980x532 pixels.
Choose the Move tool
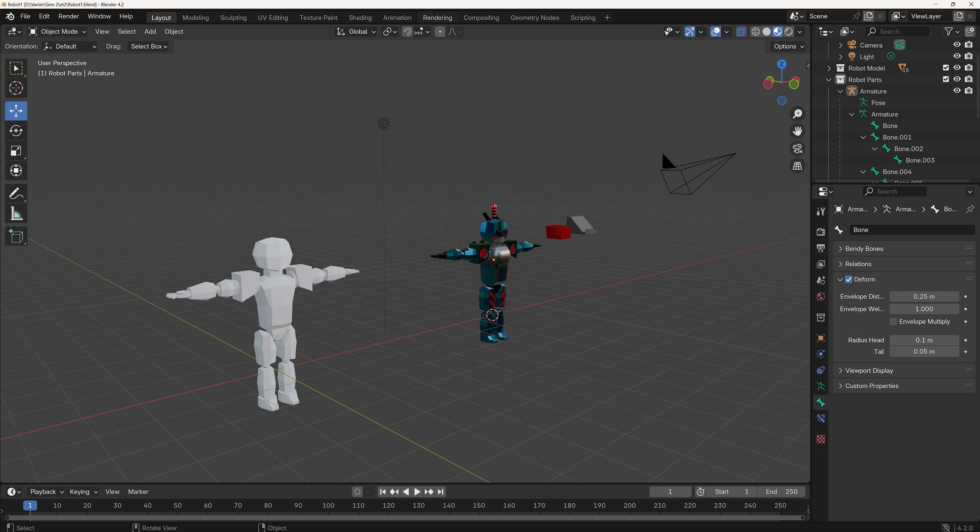16,111
